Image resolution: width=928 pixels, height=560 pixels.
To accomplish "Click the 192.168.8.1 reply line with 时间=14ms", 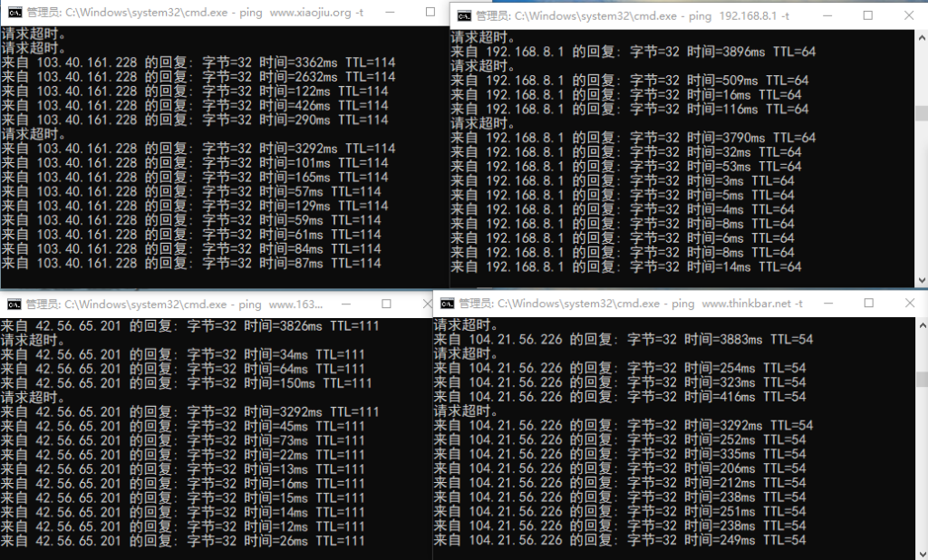I will [626, 267].
